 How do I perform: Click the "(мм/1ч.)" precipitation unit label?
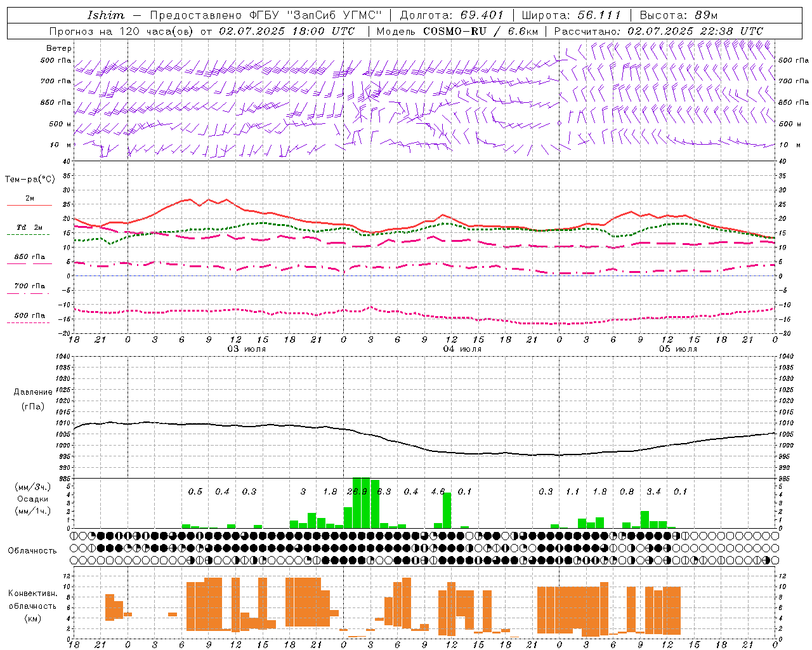point(33,511)
